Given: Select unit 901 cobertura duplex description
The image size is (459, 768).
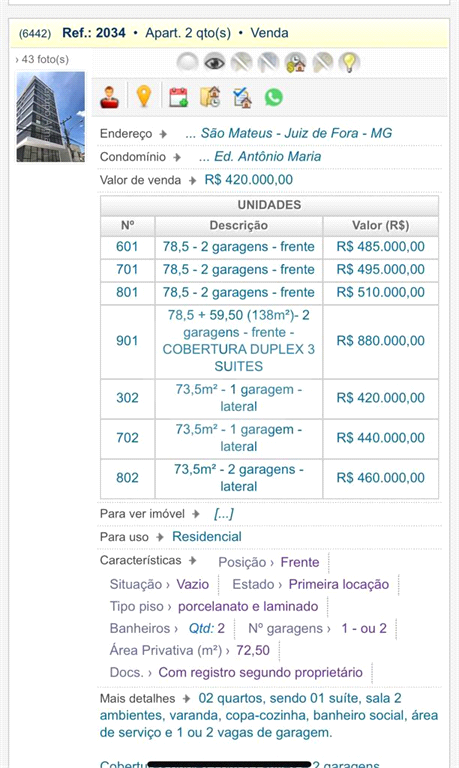Looking at the screenshot, I should click(239, 341).
